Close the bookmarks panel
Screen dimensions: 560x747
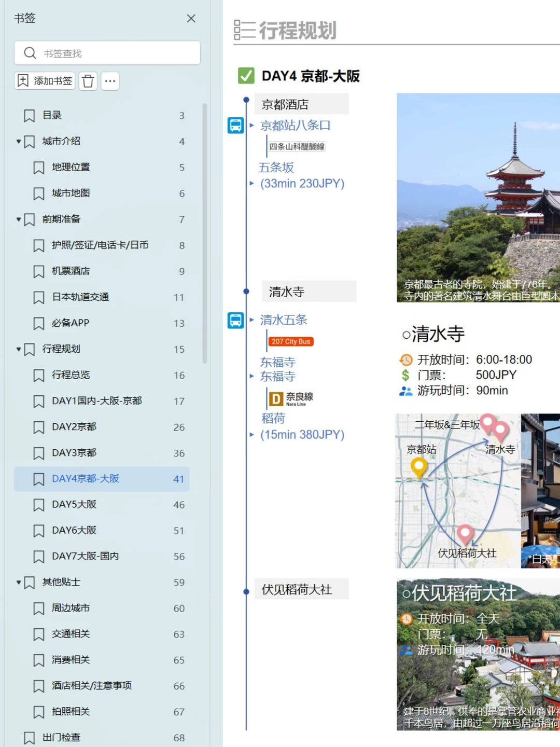pos(191,19)
